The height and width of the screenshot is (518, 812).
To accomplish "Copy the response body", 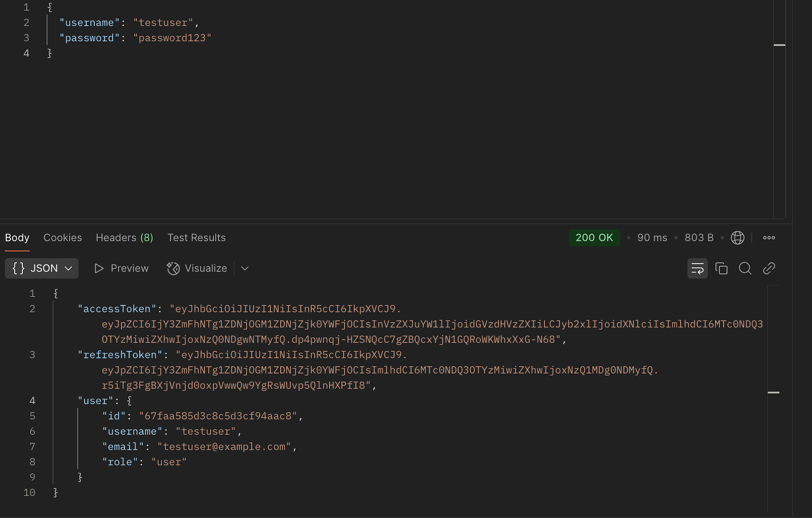I will click(722, 268).
